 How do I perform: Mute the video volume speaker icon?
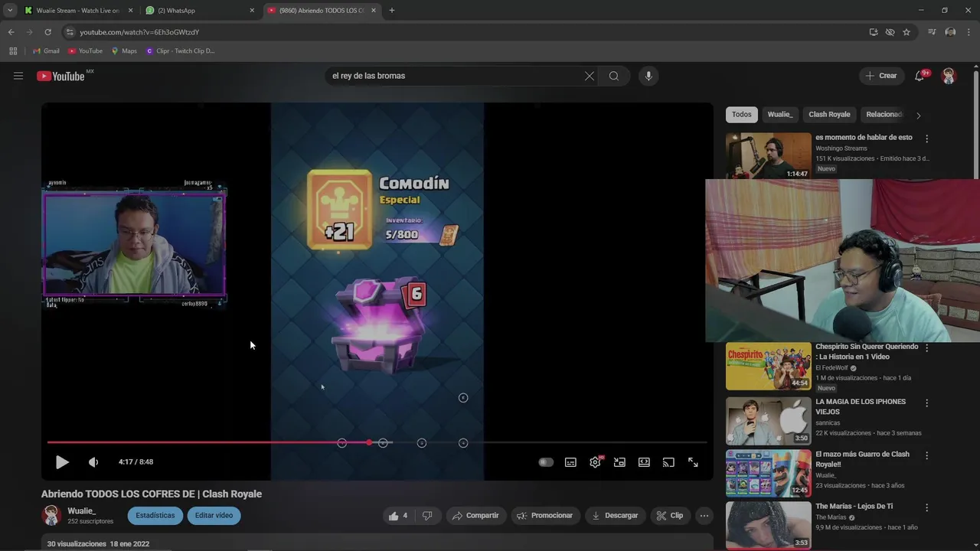(x=93, y=462)
